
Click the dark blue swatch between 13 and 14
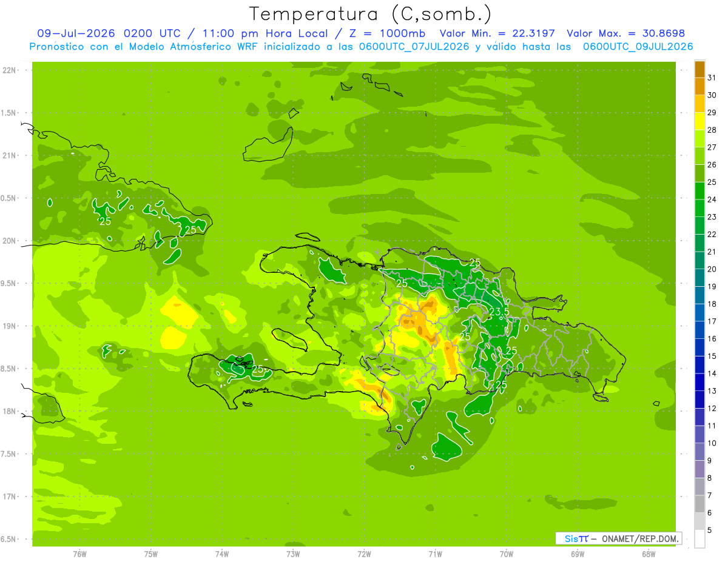[x=699, y=383]
